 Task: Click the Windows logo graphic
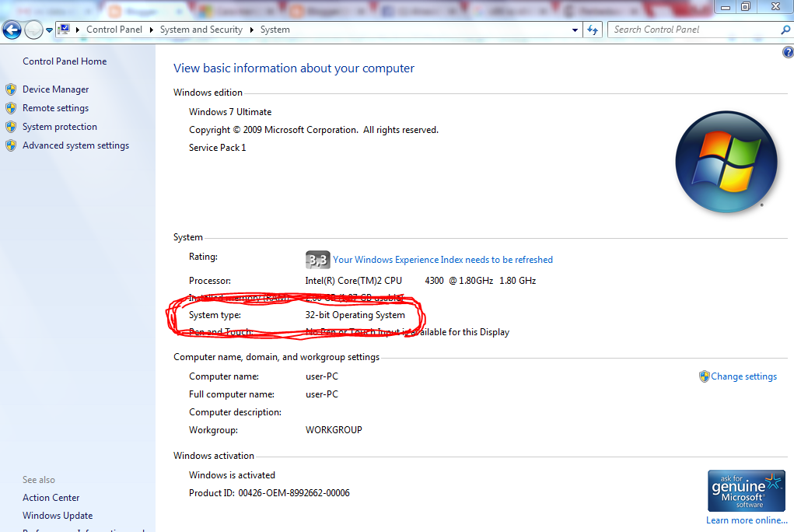726,161
